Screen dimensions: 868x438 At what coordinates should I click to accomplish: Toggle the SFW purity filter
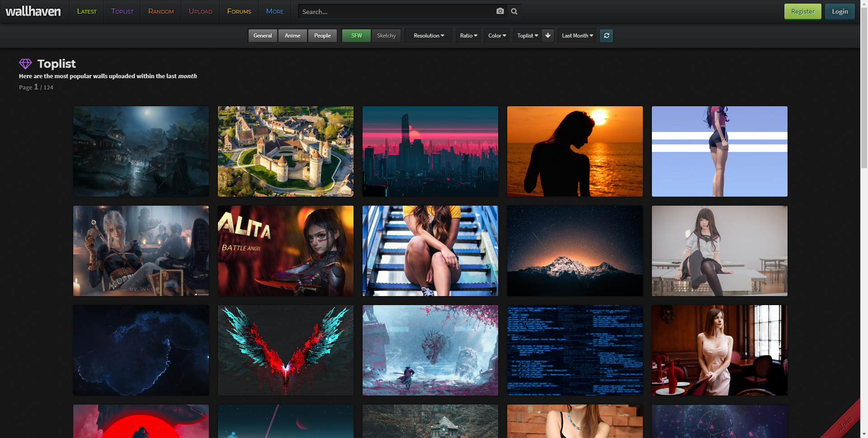[x=356, y=36]
